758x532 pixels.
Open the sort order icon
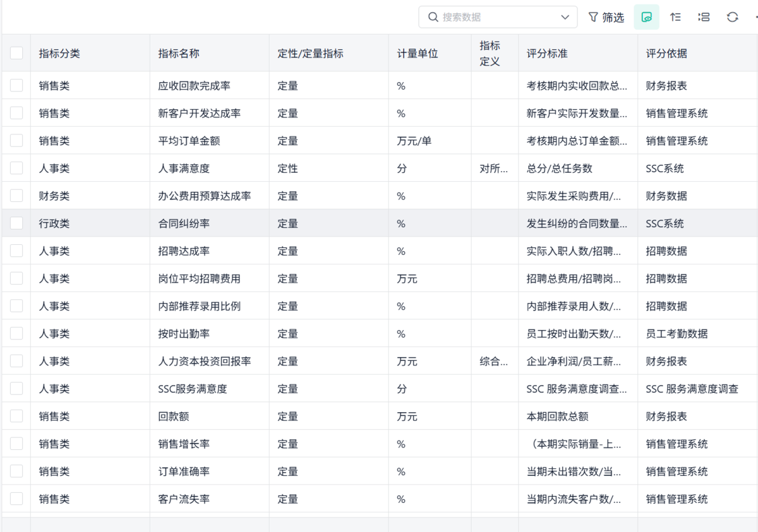click(675, 17)
